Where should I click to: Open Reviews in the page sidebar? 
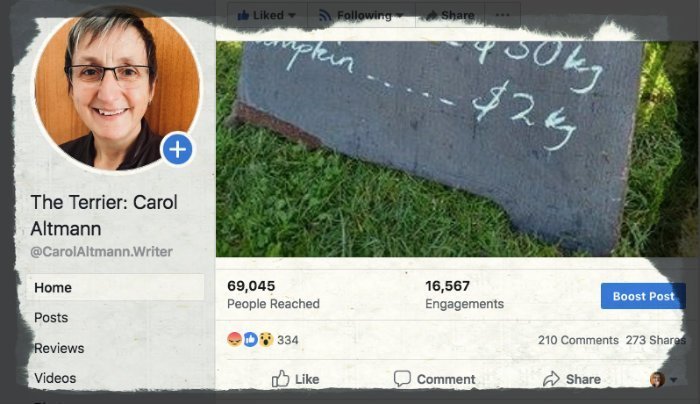(x=59, y=348)
